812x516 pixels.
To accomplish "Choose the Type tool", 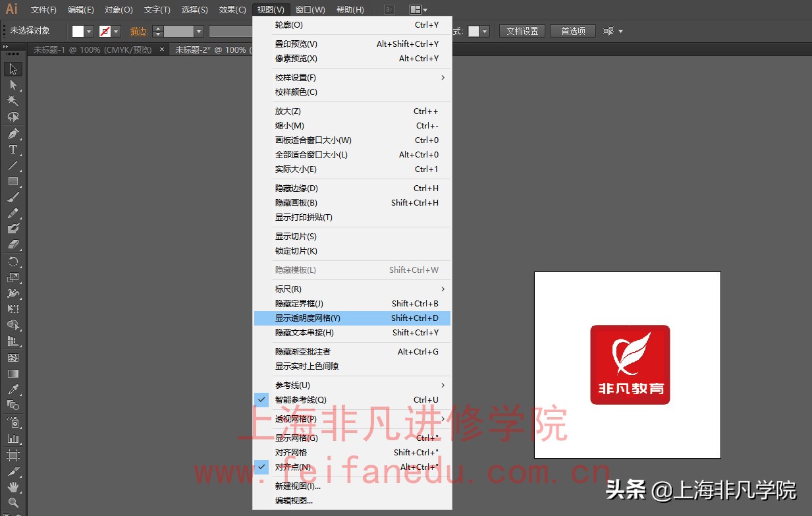I will 12,149.
